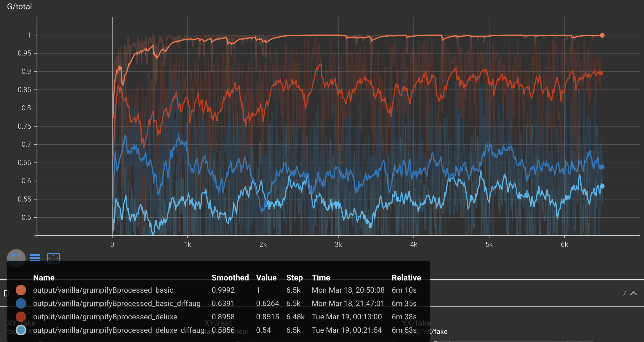This screenshot has width=644, height=342.
Task: Click the Relative column header
Action: 406,278
